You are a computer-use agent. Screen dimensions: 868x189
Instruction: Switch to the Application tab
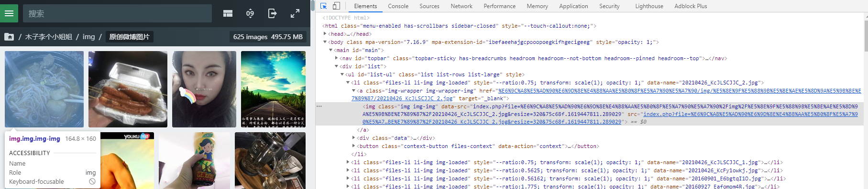573,6
